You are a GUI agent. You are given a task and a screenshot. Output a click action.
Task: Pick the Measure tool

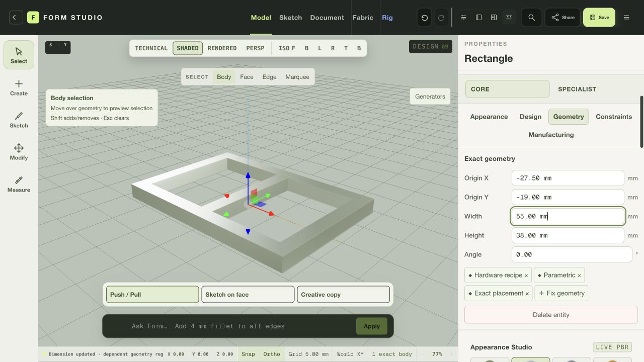click(x=19, y=184)
